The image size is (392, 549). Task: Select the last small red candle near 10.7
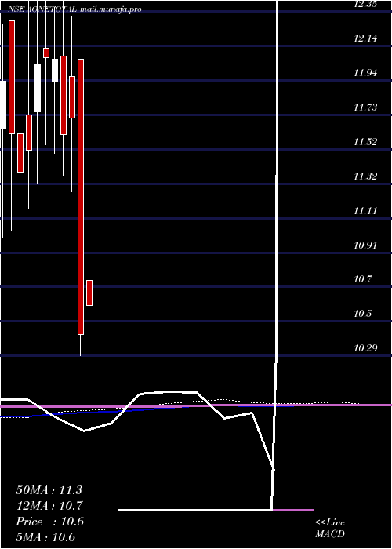point(89,293)
